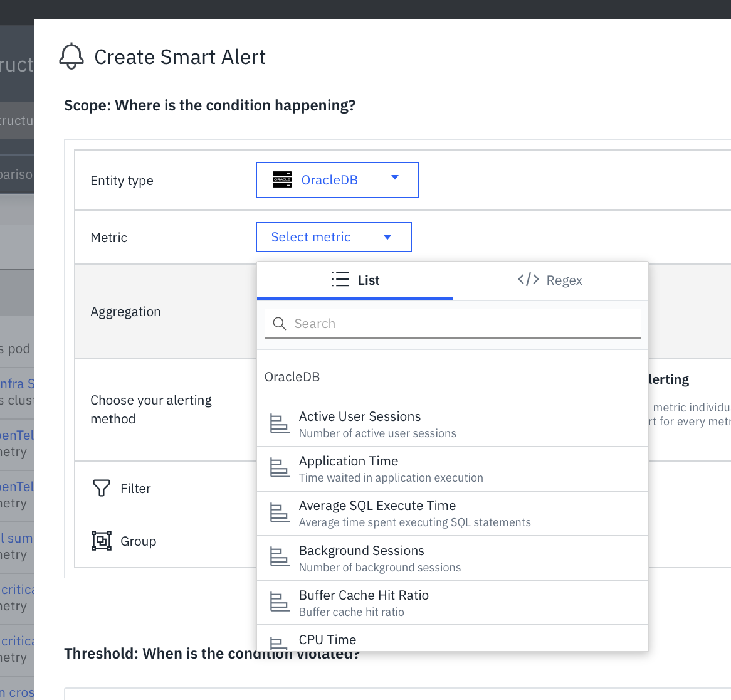The image size is (731, 700).
Task: Switch to the Regex tab
Action: 550,280
